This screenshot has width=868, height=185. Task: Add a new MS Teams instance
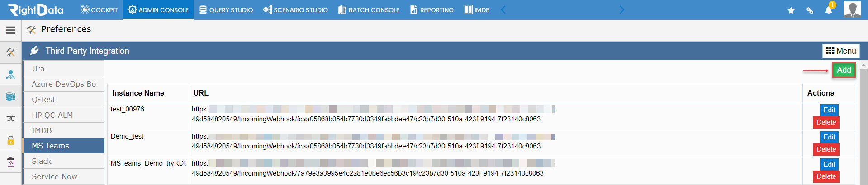844,70
